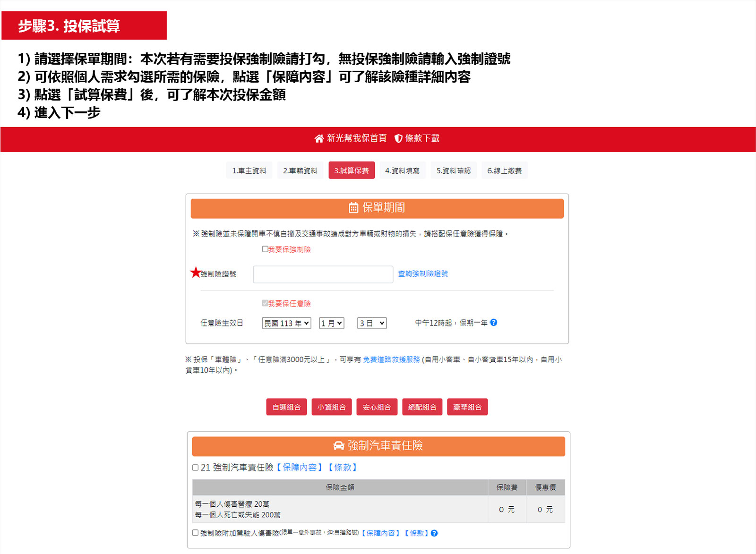This screenshot has height=554, width=756.
Task: Click the help icon after 保期一年
Action: tap(494, 323)
